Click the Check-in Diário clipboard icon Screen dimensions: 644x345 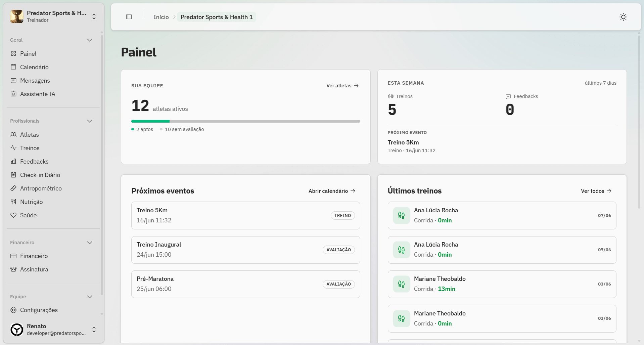point(13,175)
